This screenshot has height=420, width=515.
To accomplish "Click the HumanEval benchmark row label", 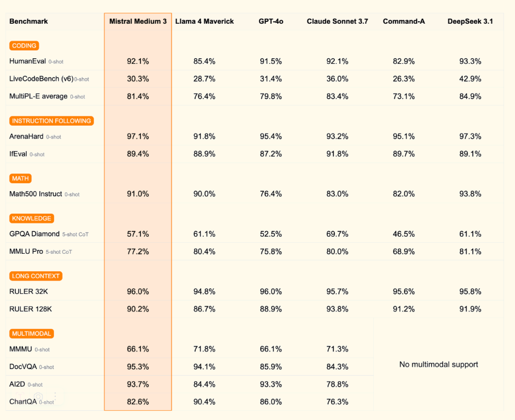I will (27, 61).
